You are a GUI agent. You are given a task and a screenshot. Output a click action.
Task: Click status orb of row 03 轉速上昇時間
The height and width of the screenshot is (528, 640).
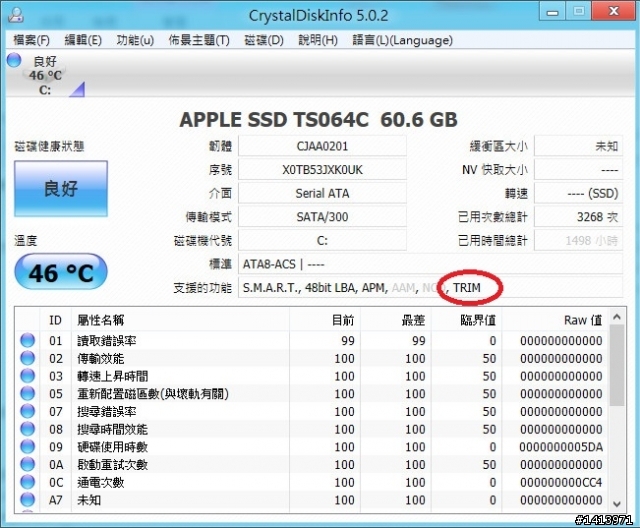[x=27, y=376]
